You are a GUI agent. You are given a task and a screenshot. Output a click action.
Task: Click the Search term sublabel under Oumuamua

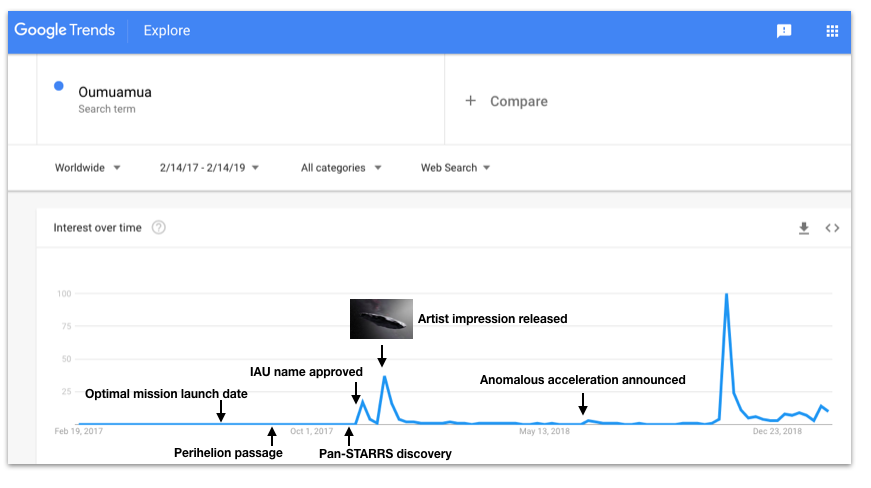tap(107, 109)
